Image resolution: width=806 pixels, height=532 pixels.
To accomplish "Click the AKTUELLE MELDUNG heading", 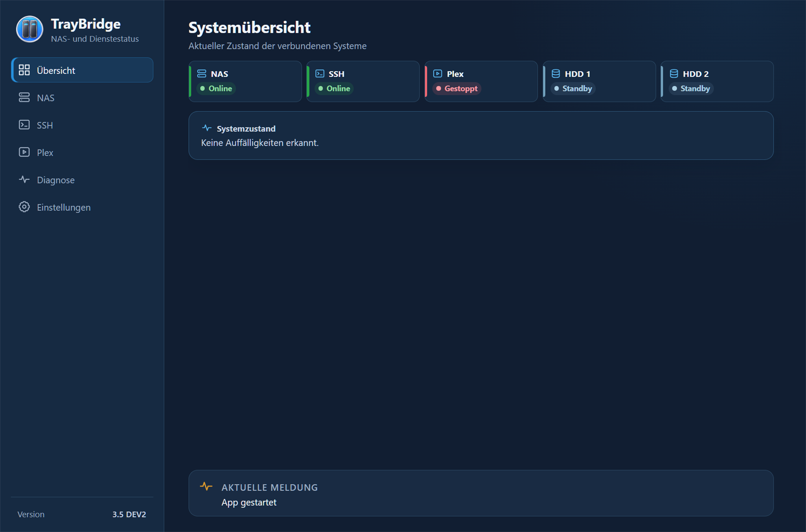I will (269, 487).
